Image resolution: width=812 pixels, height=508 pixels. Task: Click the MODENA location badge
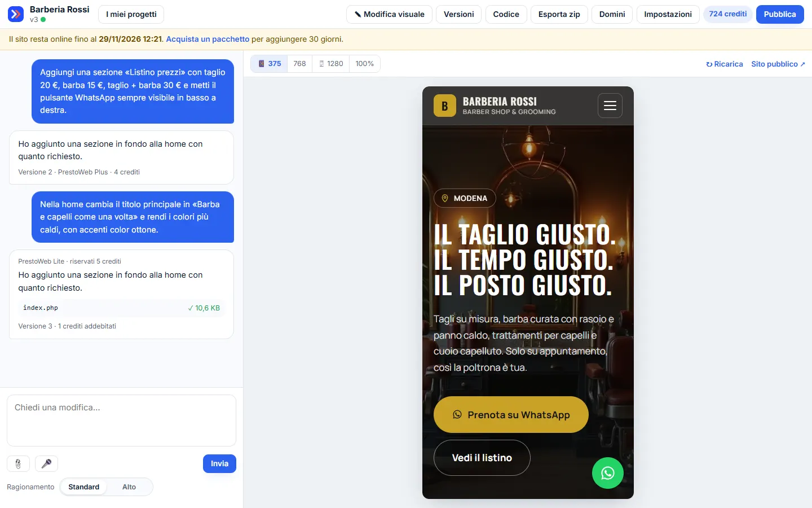(x=465, y=198)
